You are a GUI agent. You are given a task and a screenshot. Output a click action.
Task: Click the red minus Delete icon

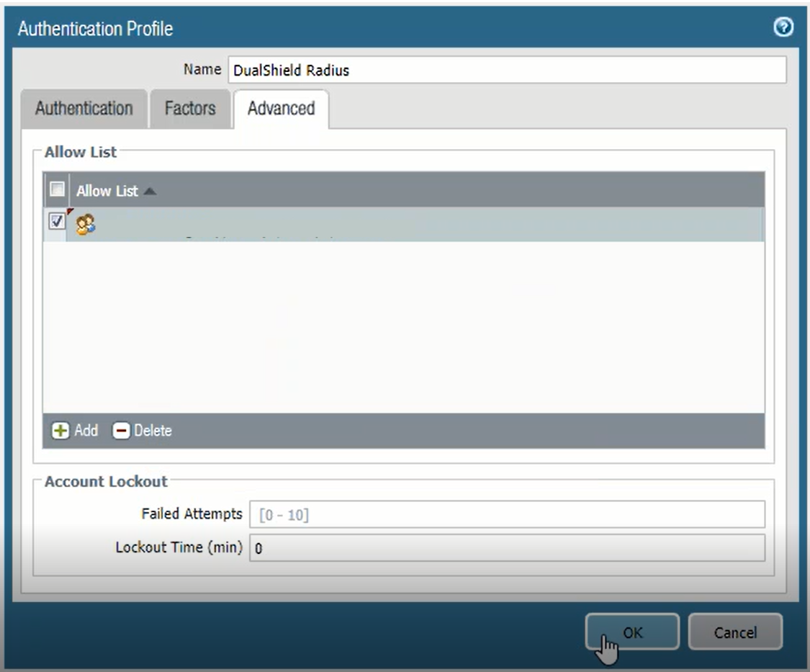tap(121, 431)
